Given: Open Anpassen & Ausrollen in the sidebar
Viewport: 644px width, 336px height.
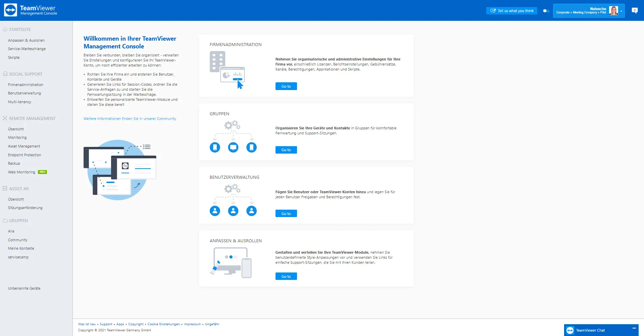Looking at the screenshot, I should (x=26, y=40).
